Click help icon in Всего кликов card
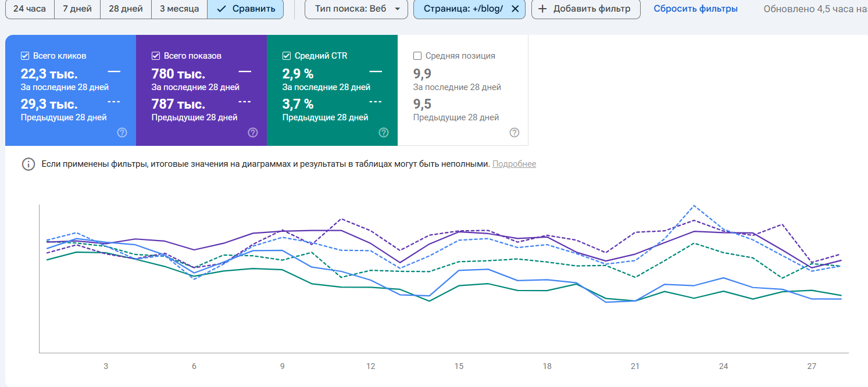Viewport: 868px width, 387px height. coord(122,132)
